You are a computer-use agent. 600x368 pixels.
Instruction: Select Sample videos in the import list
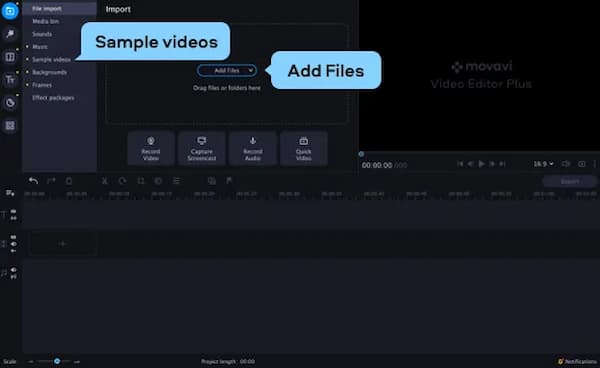click(51, 60)
